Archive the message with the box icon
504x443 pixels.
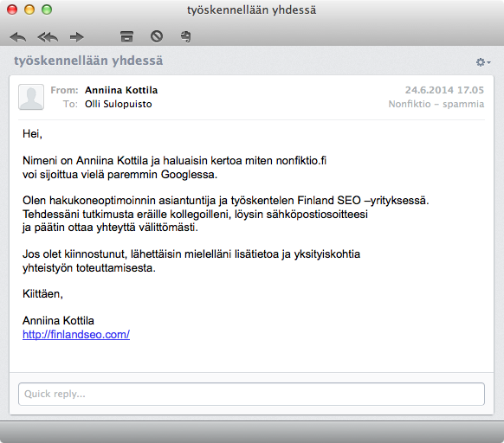126,36
